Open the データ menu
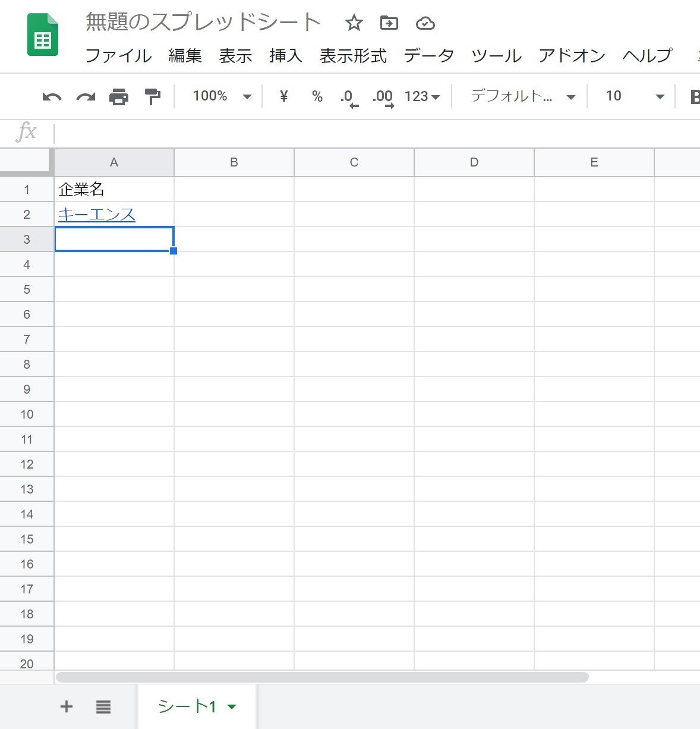 tap(429, 56)
